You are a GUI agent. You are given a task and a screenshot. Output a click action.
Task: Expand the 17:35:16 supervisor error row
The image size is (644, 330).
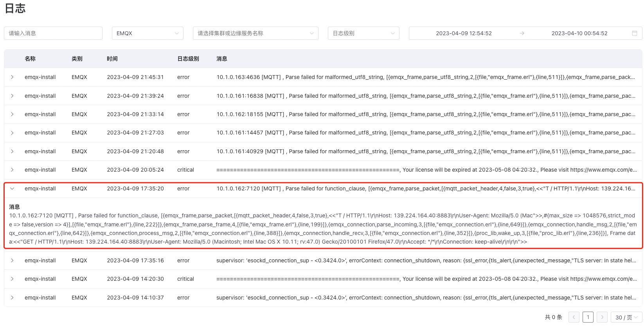tap(12, 260)
